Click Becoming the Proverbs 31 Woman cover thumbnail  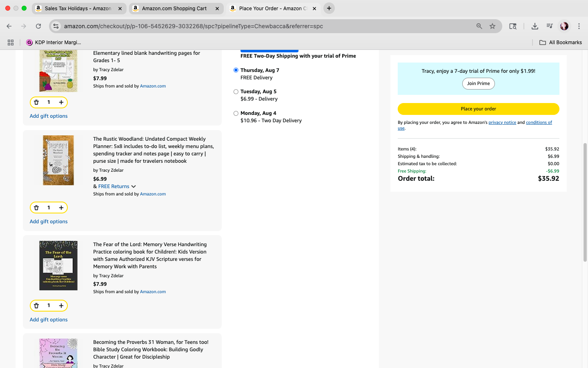58,353
